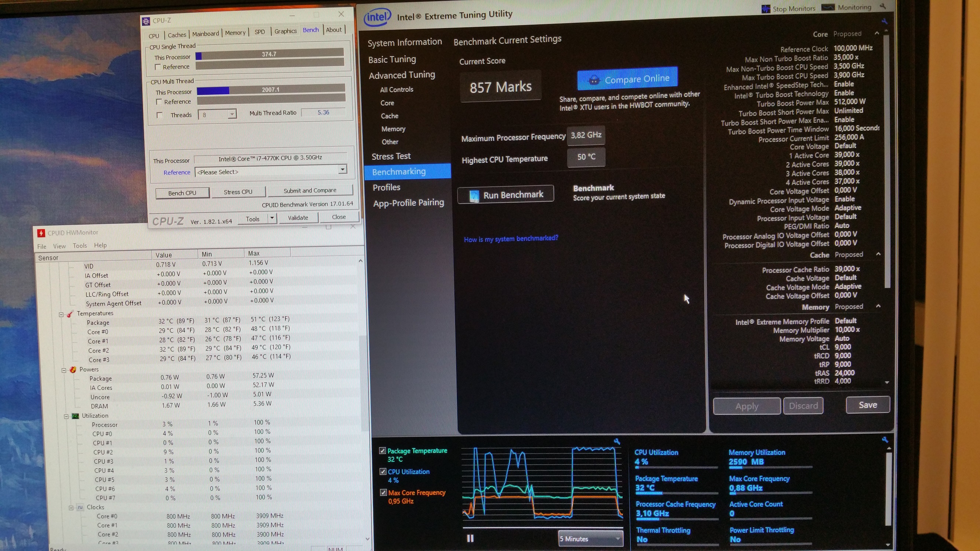Uncheck Max Core Frequency graph checkbox

click(383, 492)
